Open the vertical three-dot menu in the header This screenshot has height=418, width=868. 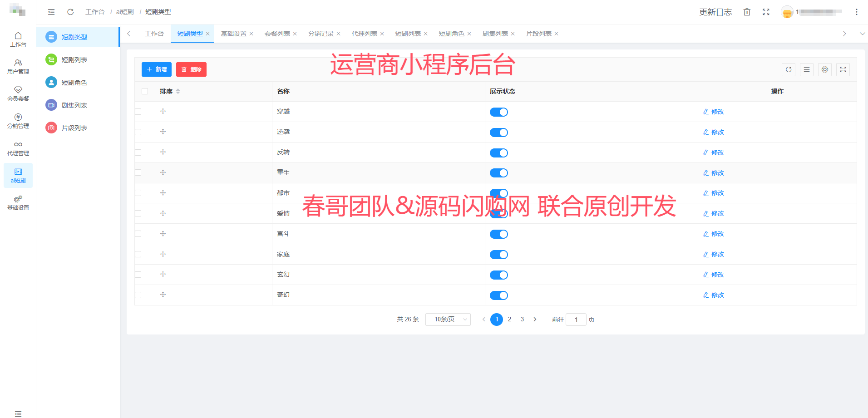[857, 12]
